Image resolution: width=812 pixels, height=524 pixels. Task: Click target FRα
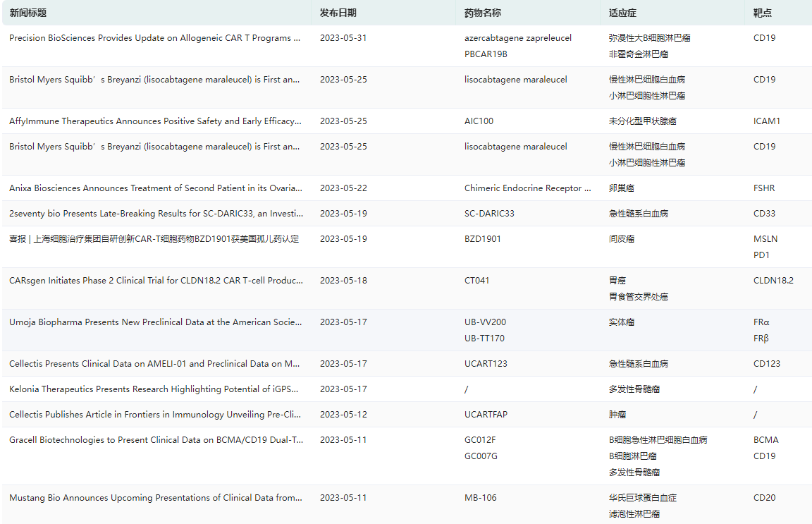pos(761,322)
